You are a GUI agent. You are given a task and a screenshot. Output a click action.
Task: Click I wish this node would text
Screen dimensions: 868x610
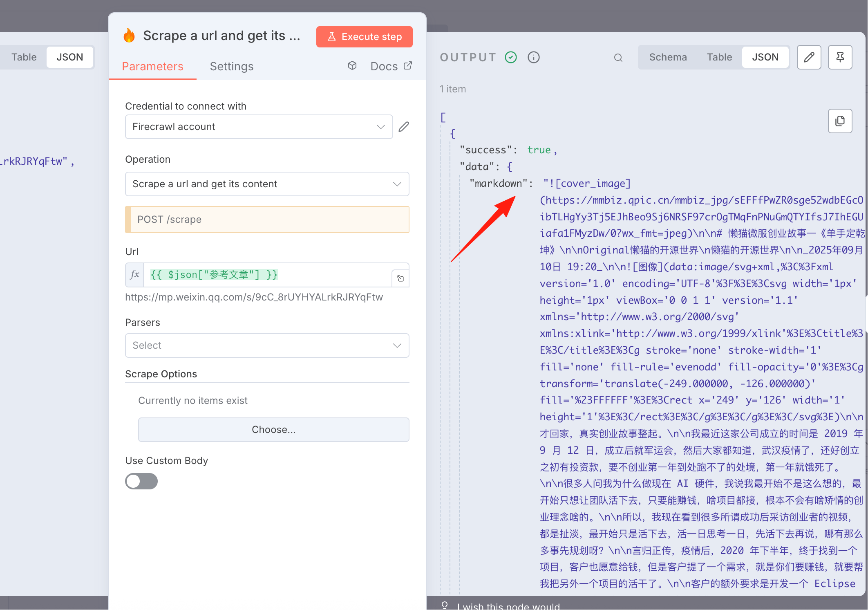click(508, 606)
